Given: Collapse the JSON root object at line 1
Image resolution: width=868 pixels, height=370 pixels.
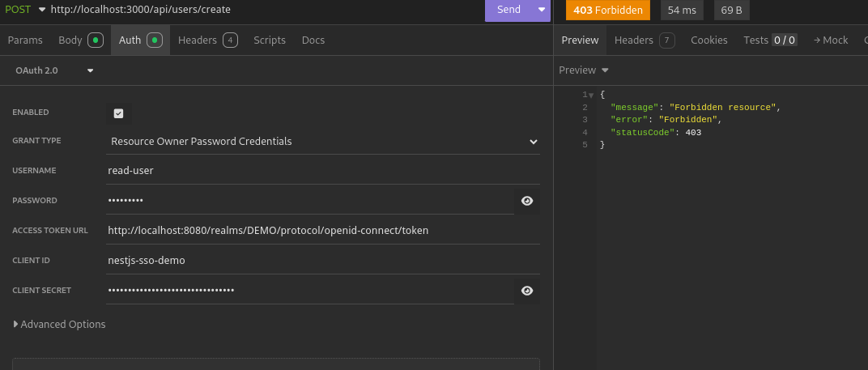Looking at the screenshot, I should [590, 96].
